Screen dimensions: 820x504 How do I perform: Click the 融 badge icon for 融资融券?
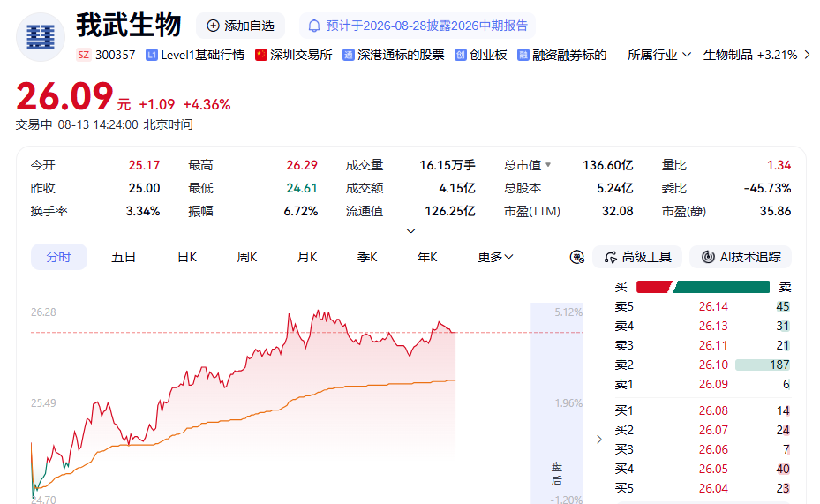(x=523, y=55)
